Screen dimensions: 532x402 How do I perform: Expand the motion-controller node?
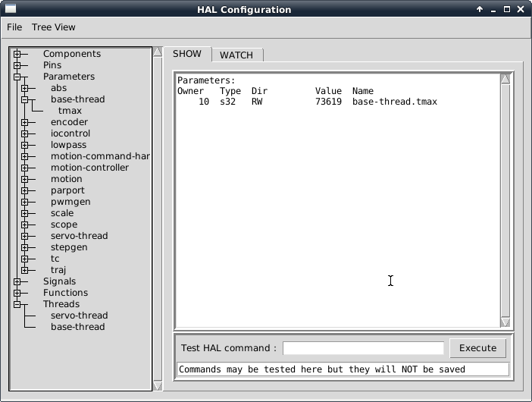[24, 168]
